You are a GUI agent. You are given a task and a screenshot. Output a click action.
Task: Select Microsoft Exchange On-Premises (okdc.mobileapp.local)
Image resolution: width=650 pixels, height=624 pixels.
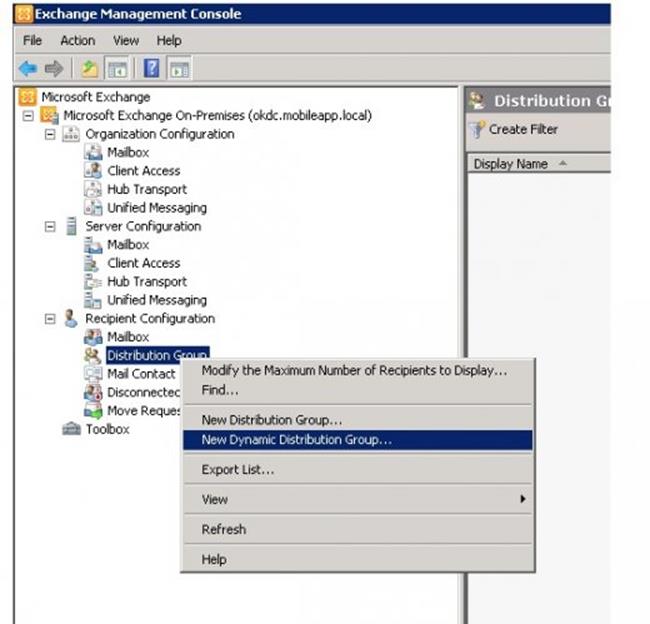[x=218, y=115]
